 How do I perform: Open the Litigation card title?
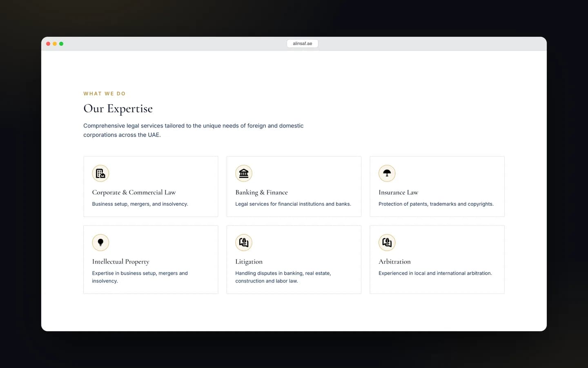tap(249, 262)
